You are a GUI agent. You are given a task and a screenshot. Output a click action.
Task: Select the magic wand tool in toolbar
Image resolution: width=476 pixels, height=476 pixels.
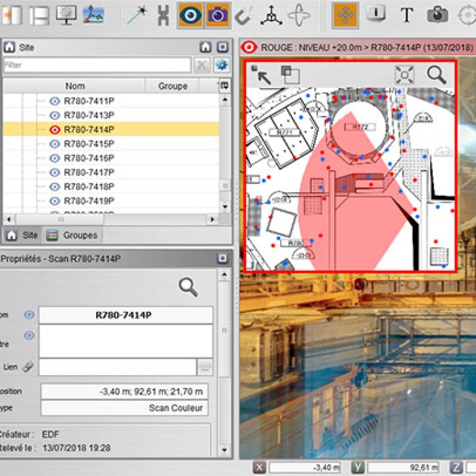pyautogui.click(x=137, y=14)
